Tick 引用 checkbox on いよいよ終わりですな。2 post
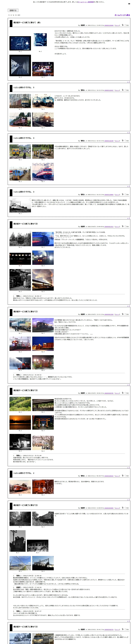The image size is (138, 644). [125, 475]
